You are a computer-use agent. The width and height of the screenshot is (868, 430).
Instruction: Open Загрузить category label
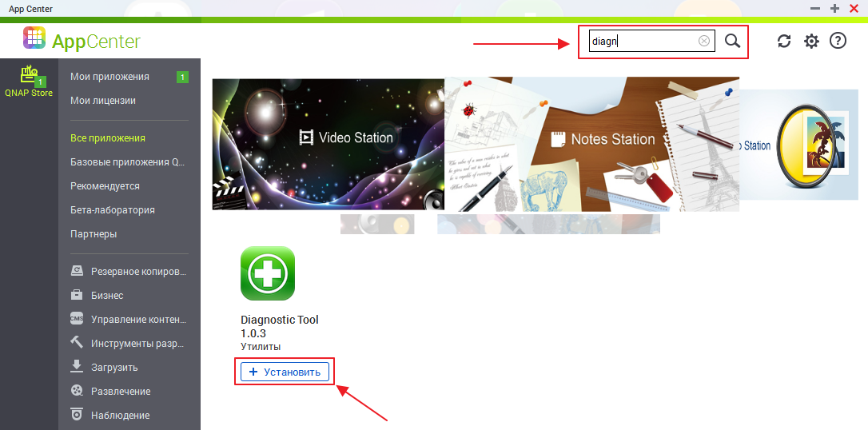coord(114,368)
